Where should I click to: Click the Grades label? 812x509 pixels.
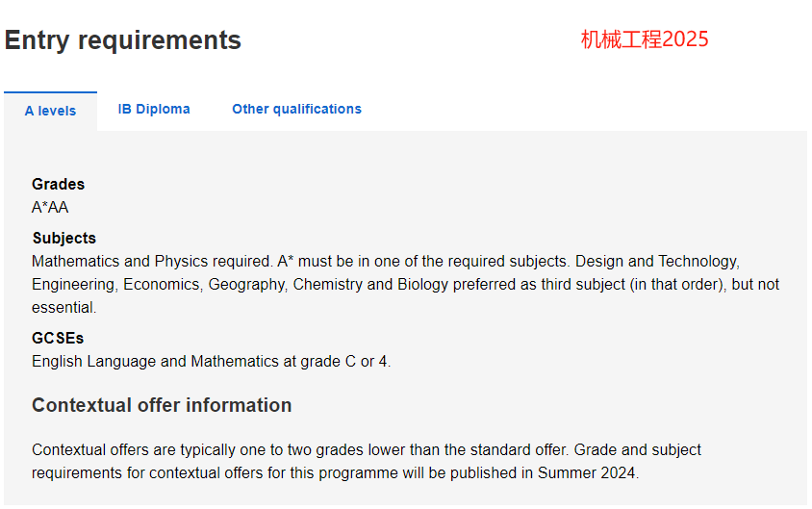[58, 185]
